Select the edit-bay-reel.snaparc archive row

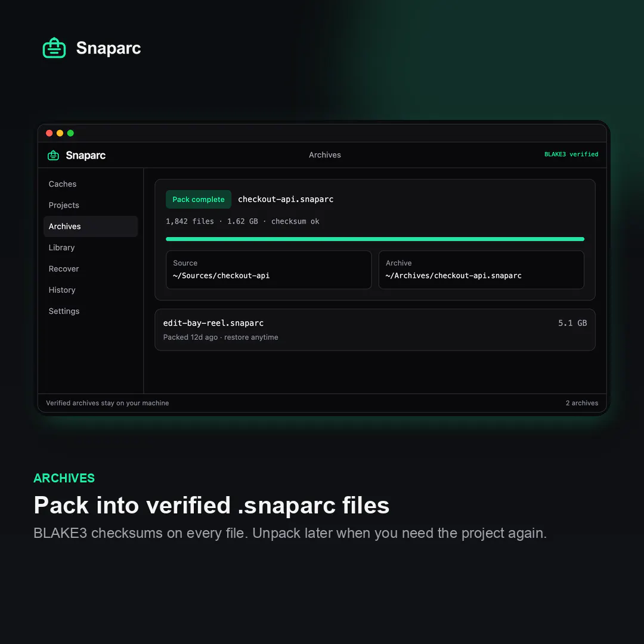click(x=375, y=330)
